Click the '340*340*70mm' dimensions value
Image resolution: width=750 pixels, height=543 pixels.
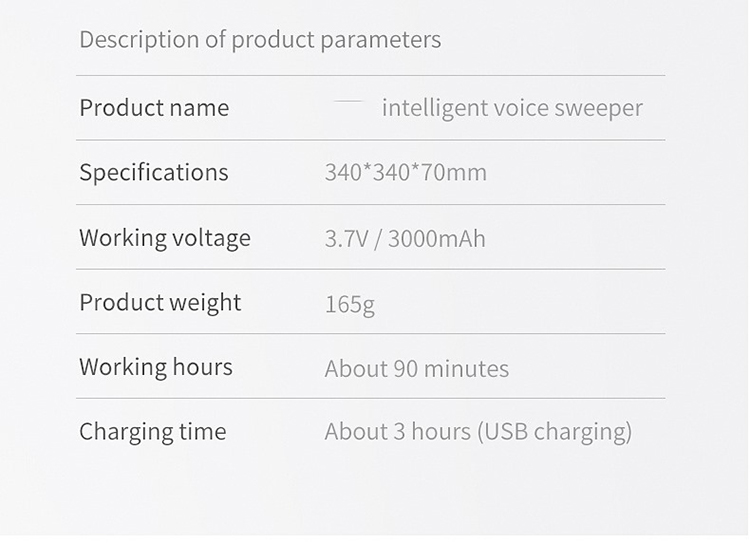[405, 172]
